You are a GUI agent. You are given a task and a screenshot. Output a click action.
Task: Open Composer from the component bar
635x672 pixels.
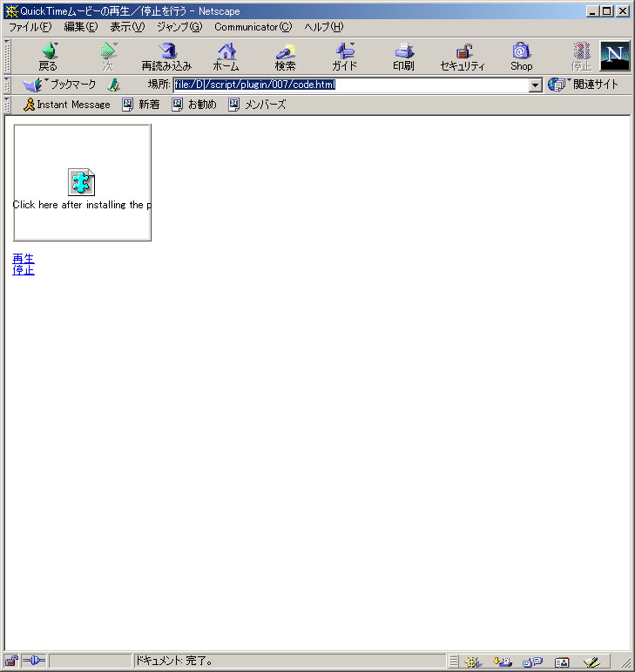(x=591, y=662)
